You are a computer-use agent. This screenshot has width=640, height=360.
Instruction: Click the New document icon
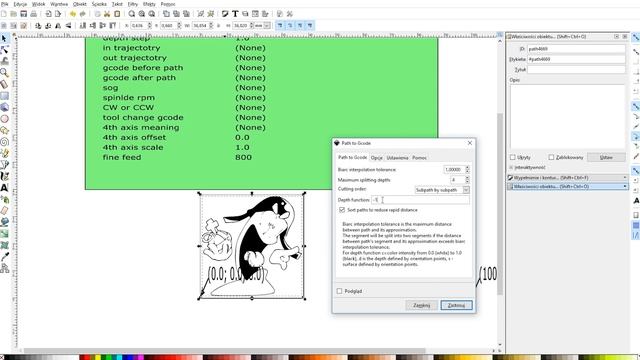click(x=4, y=14)
